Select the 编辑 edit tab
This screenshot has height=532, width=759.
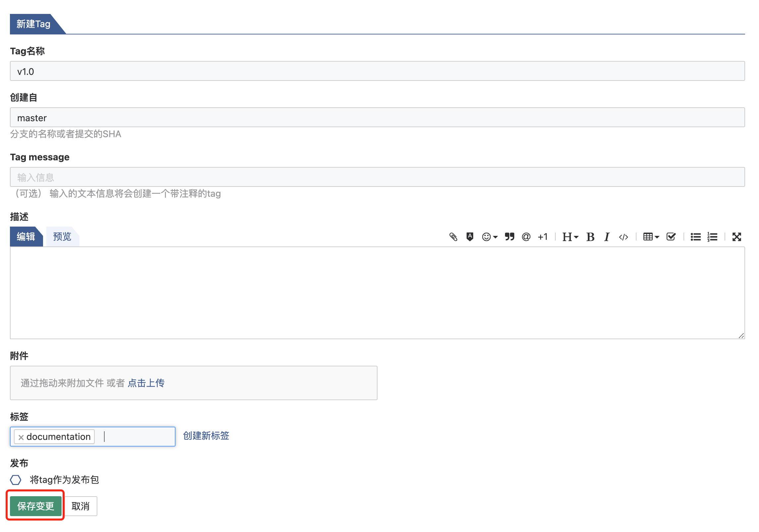(26, 237)
